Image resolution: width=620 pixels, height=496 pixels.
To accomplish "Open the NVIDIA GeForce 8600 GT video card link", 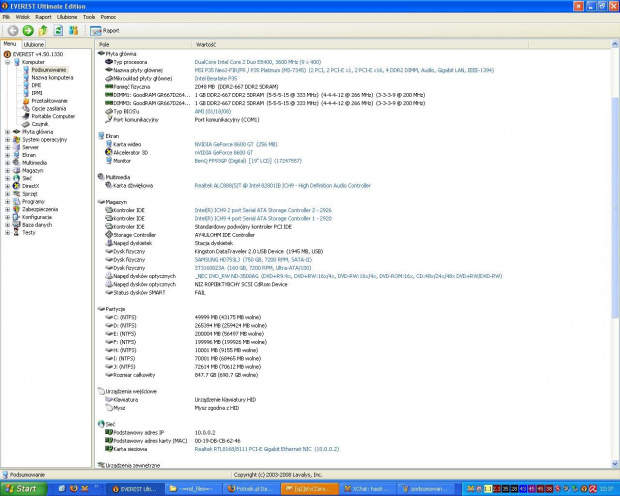I will coord(236,144).
